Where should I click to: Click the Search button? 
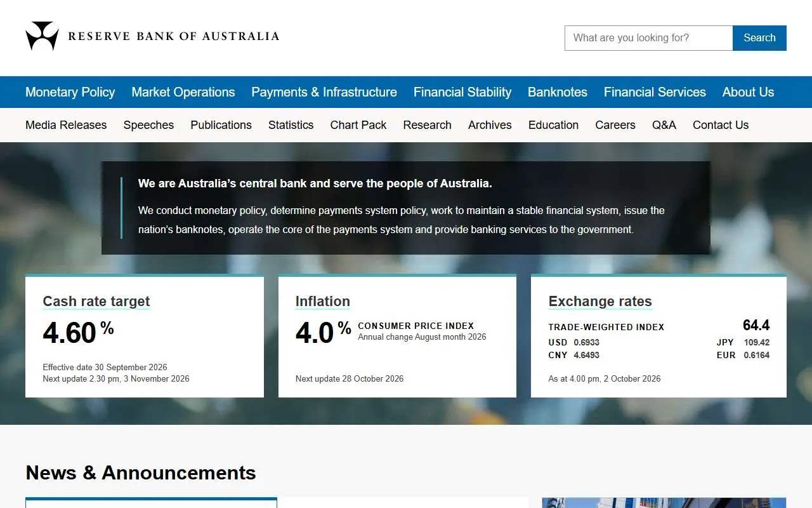759,38
